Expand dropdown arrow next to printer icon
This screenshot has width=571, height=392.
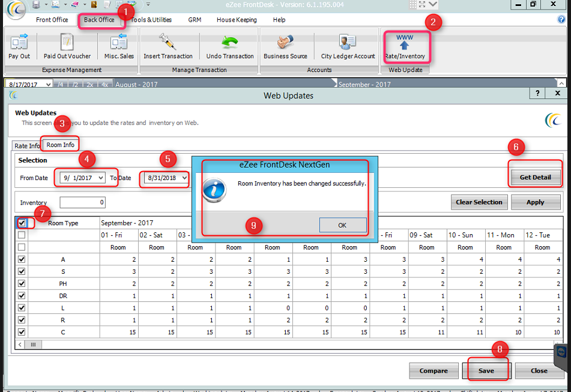click(x=85, y=4)
